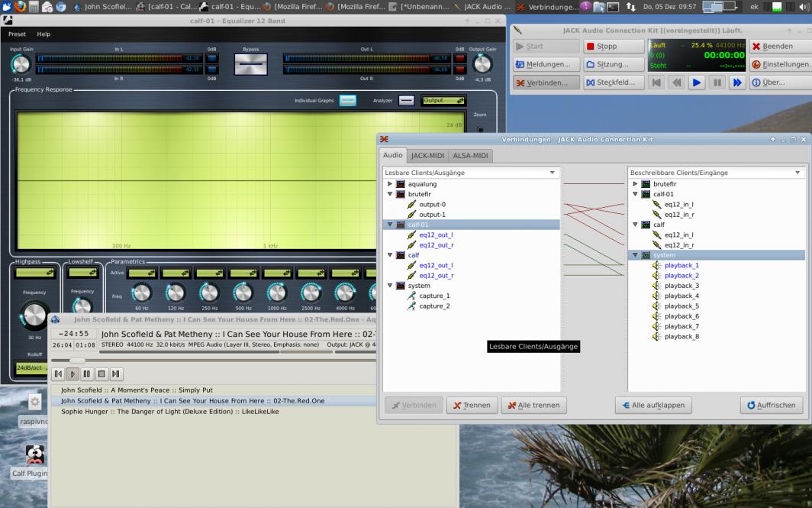This screenshot has width=812, height=508.
Task: Toggle the Individual Graphs switch
Action: (x=347, y=100)
